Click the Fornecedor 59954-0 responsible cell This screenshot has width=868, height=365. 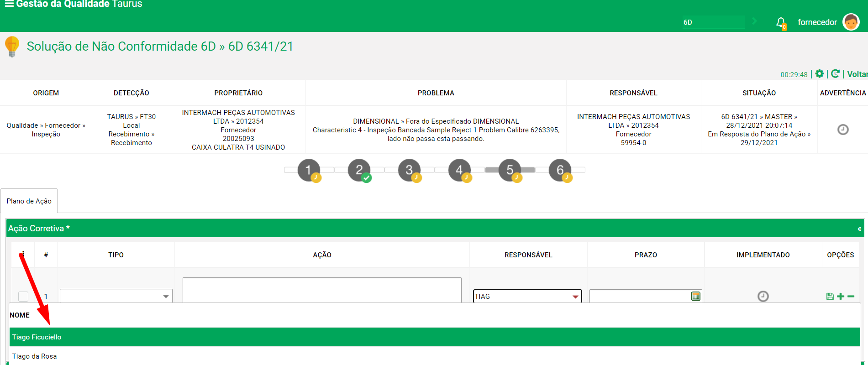click(633, 130)
